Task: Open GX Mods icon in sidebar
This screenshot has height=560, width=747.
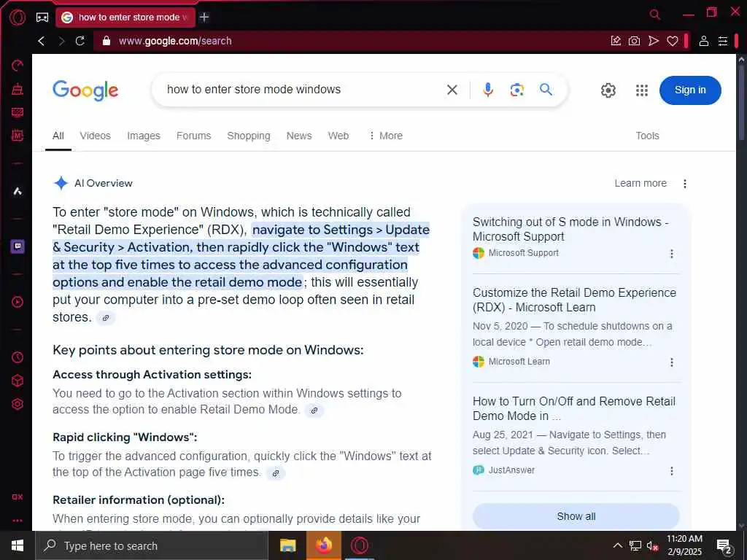Action: point(18,135)
